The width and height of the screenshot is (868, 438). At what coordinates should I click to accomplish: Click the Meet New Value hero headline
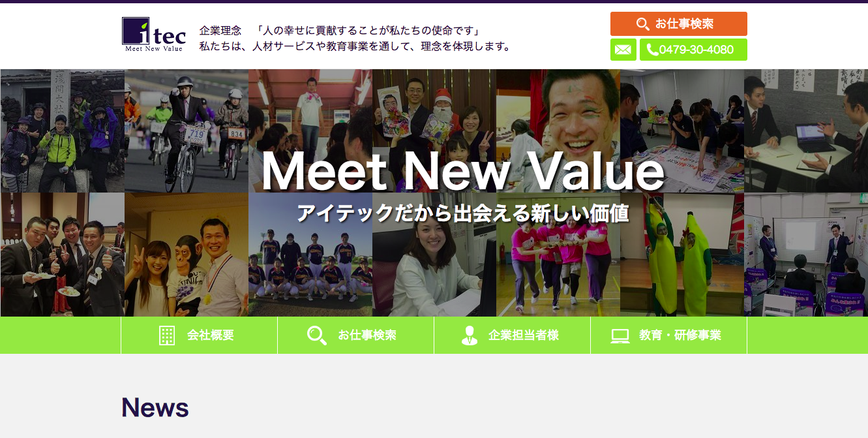click(x=463, y=172)
